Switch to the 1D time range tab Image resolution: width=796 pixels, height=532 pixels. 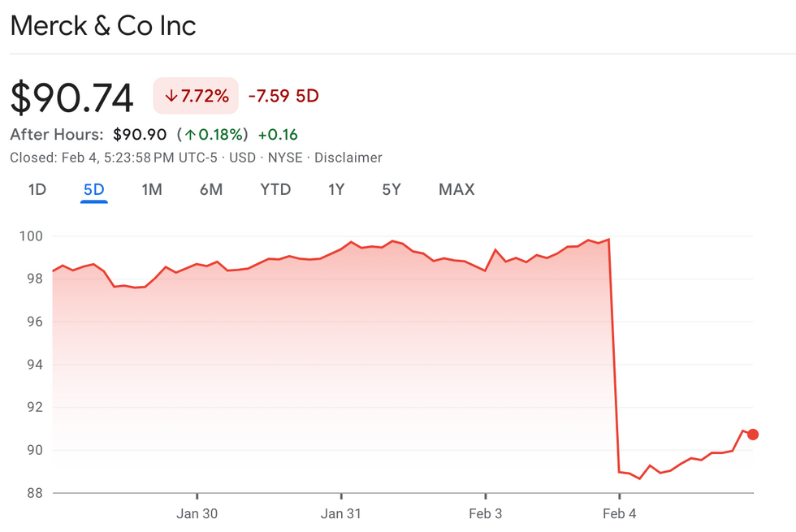(x=37, y=190)
